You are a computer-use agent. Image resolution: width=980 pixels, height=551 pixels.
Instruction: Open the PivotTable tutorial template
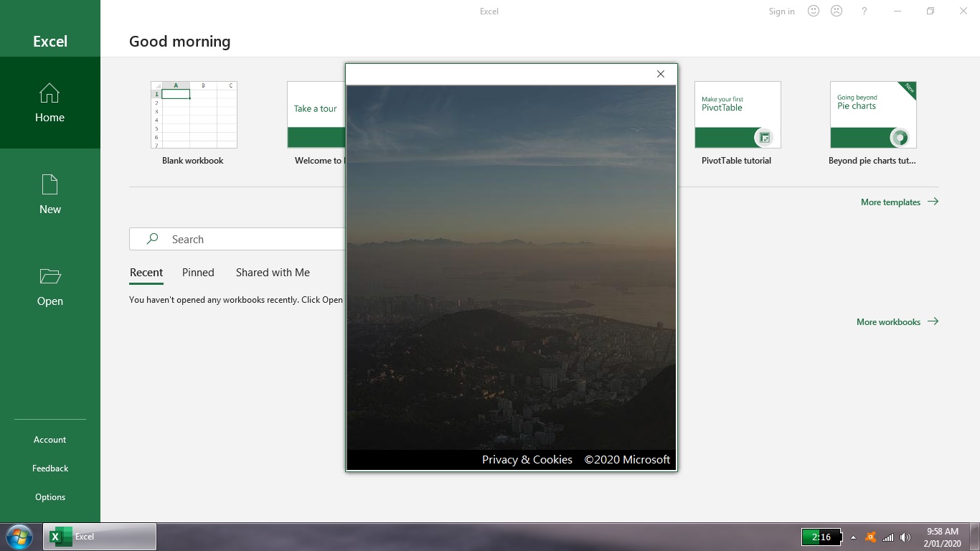click(737, 123)
